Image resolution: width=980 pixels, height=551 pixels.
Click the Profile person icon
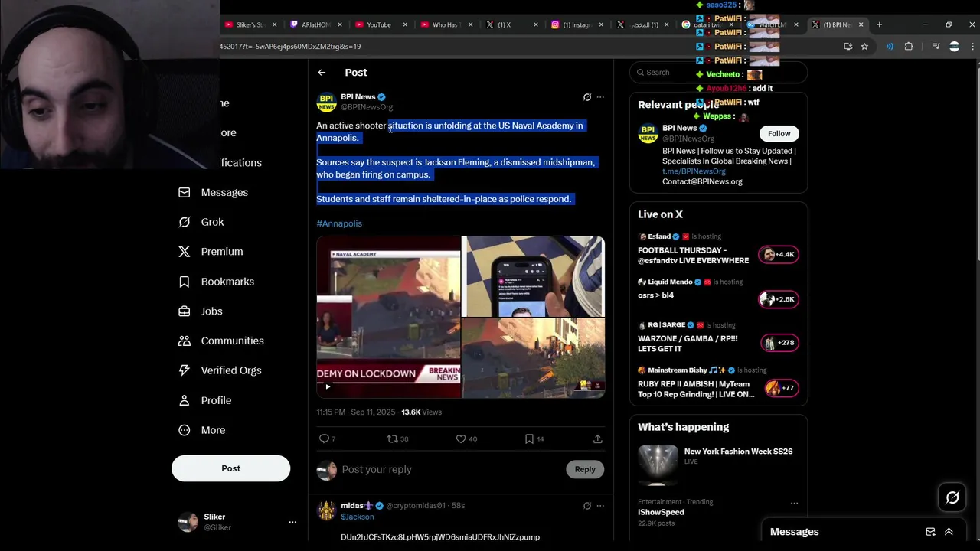[184, 400]
